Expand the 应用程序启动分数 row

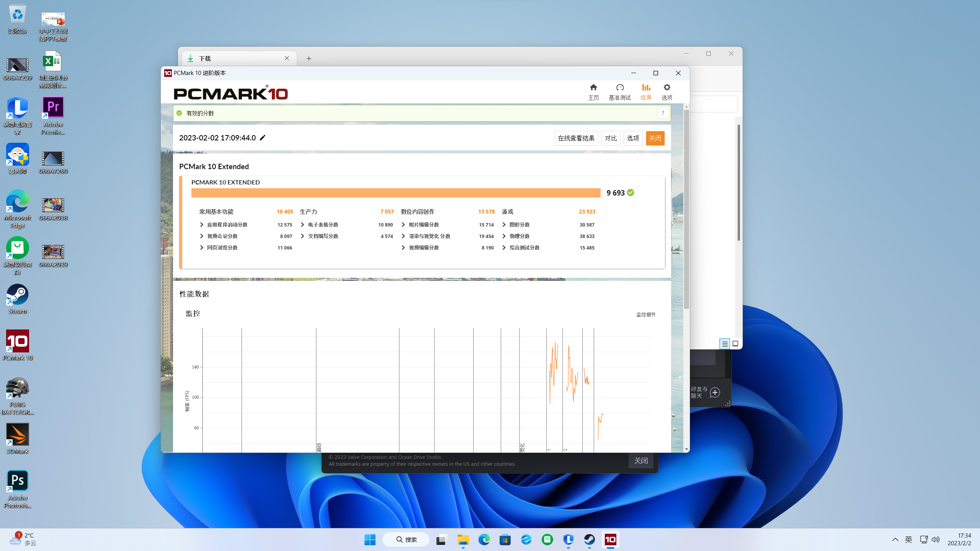click(202, 225)
